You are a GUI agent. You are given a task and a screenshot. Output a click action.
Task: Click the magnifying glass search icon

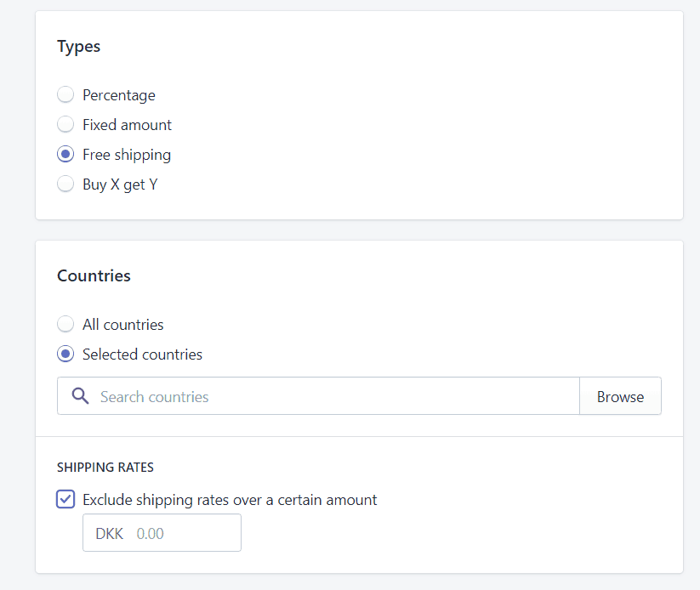[x=80, y=396]
